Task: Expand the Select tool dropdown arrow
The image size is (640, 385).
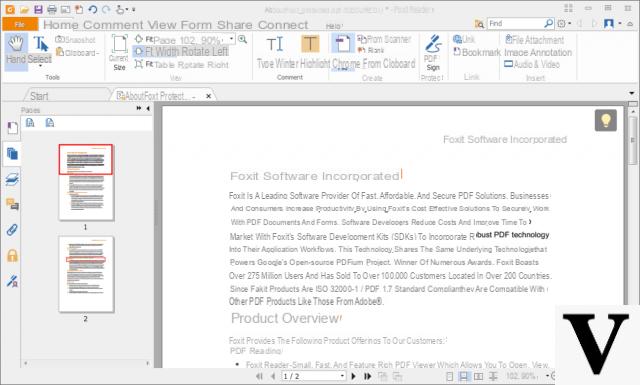Action: coord(40,65)
